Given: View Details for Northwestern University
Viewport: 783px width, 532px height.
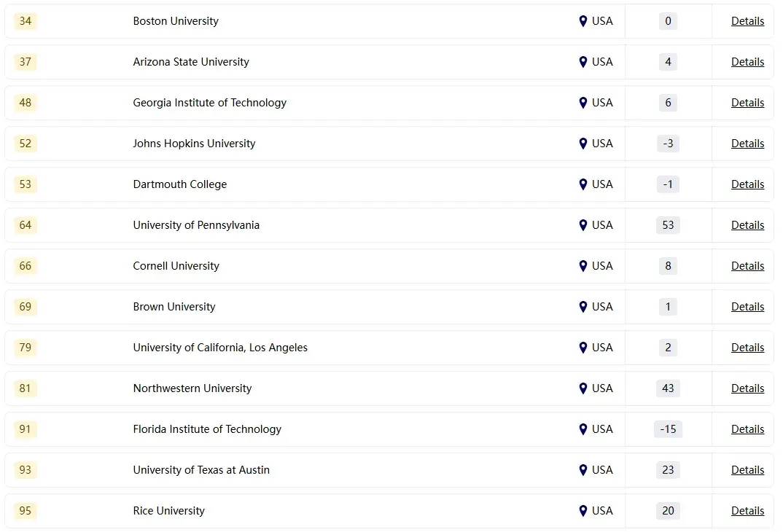Looking at the screenshot, I should tap(747, 388).
